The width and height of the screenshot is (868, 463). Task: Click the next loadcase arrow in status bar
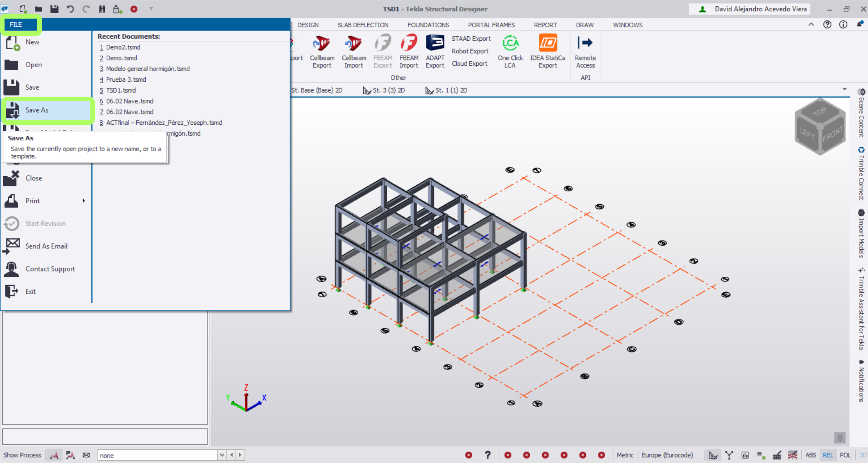240,455
